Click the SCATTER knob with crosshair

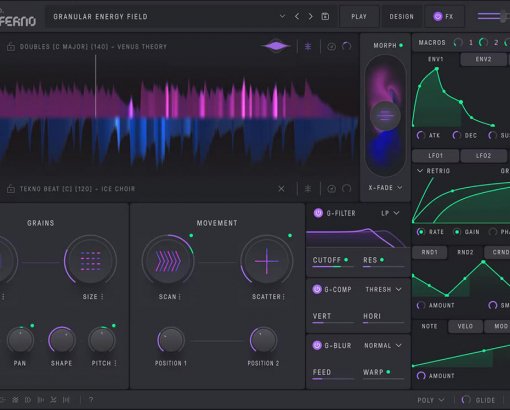click(266, 261)
